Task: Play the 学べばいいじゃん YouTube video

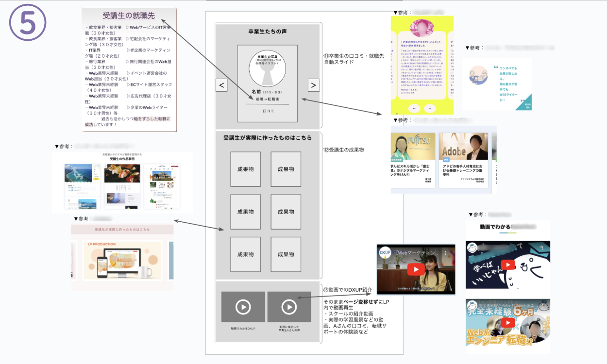Action: coord(507,265)
